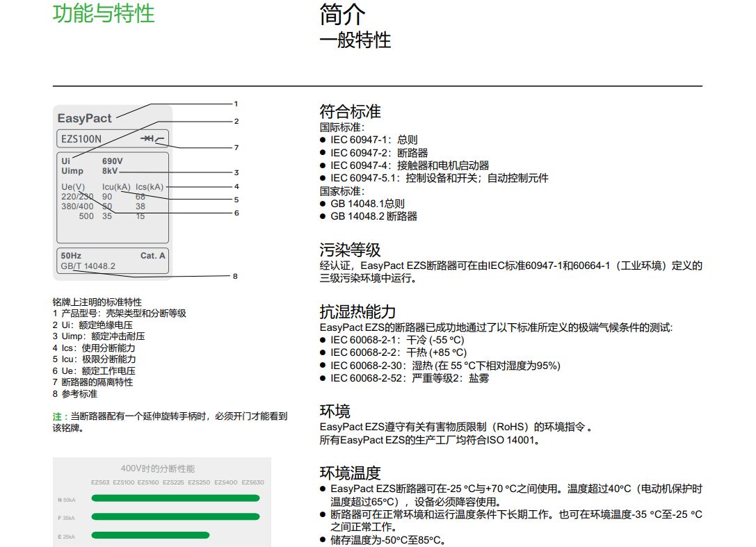Click the 铭牌上注明的标准特性 caption
756x547 pixels.
[x=97, y=302]
